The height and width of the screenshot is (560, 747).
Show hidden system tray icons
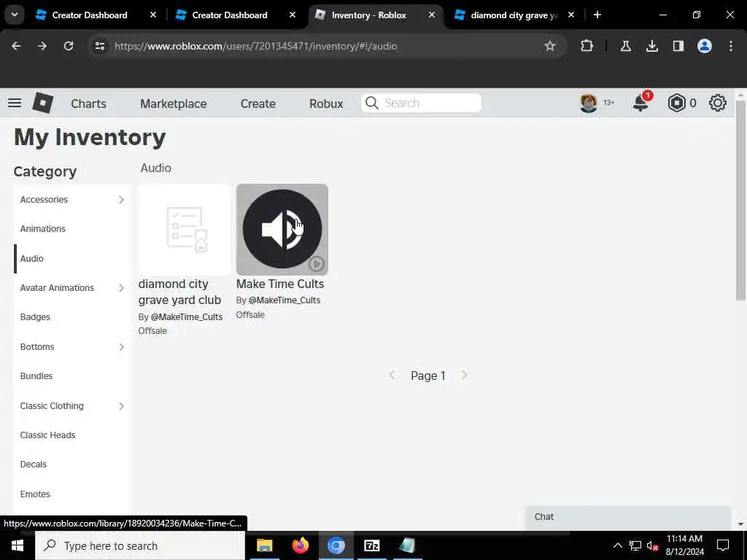617,545
